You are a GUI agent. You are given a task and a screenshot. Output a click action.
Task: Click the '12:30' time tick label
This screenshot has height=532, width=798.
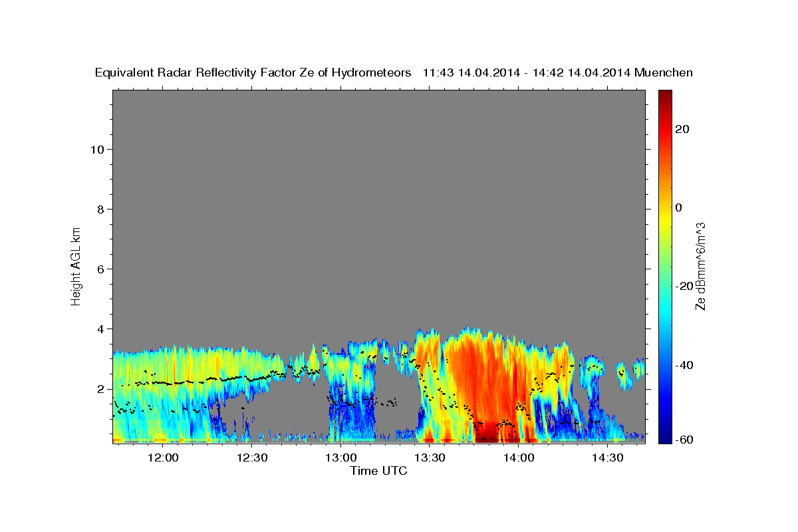[x=252, y=458]
